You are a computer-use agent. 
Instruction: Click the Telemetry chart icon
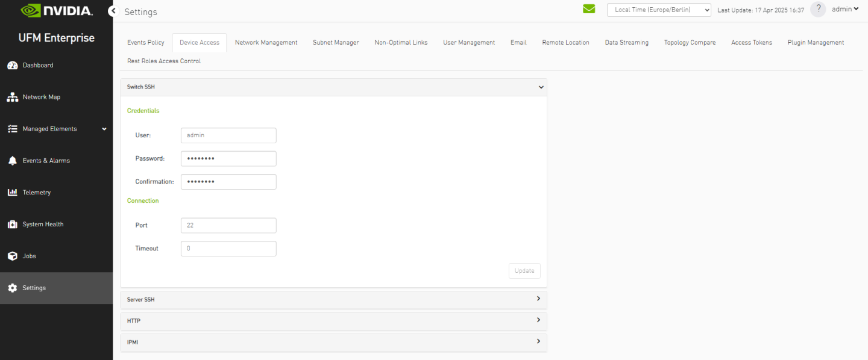(x=12, y=193)
